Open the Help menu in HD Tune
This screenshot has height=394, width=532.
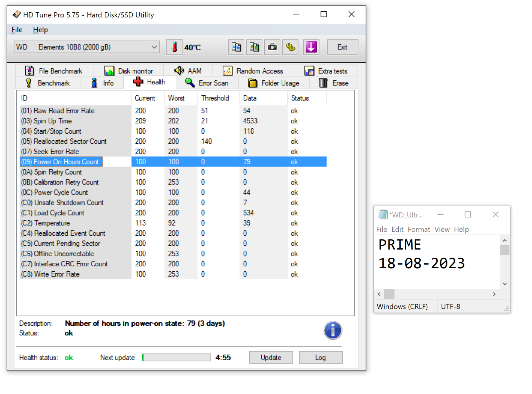click(41, 30)
